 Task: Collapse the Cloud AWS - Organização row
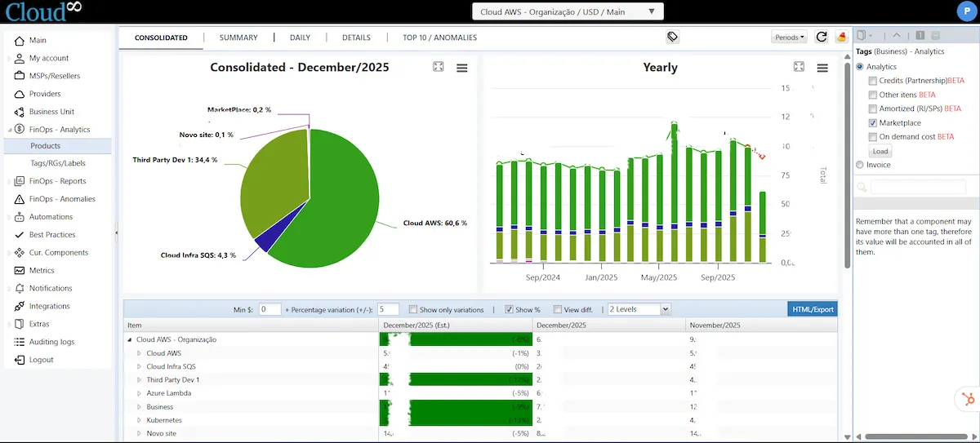[x=130, y=339]
